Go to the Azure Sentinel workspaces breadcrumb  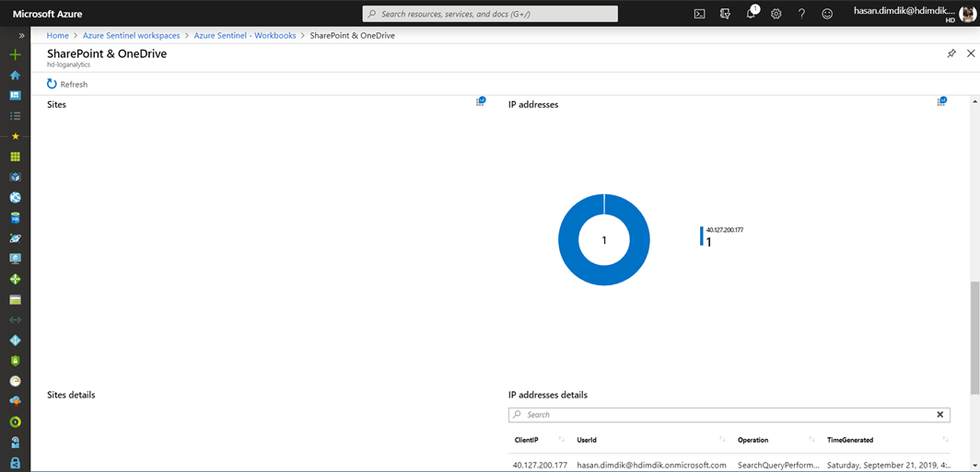tap(131, 36)
